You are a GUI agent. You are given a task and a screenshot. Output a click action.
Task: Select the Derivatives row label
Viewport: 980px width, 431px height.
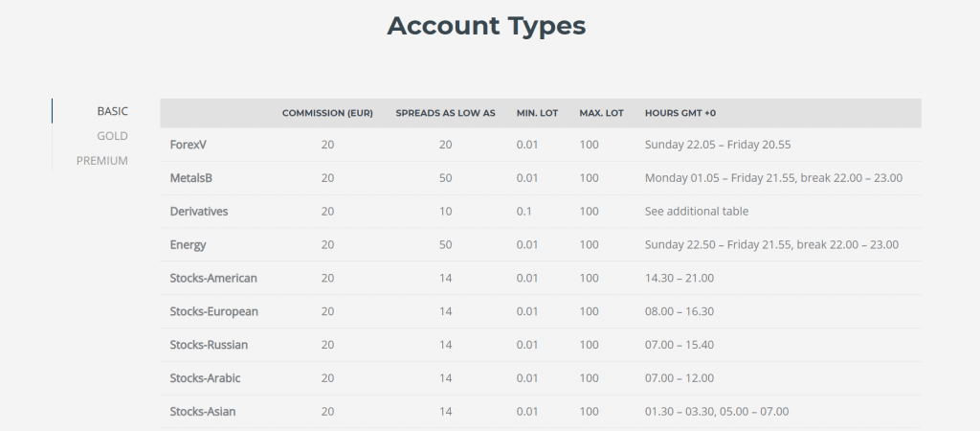(x=199, y=212)
